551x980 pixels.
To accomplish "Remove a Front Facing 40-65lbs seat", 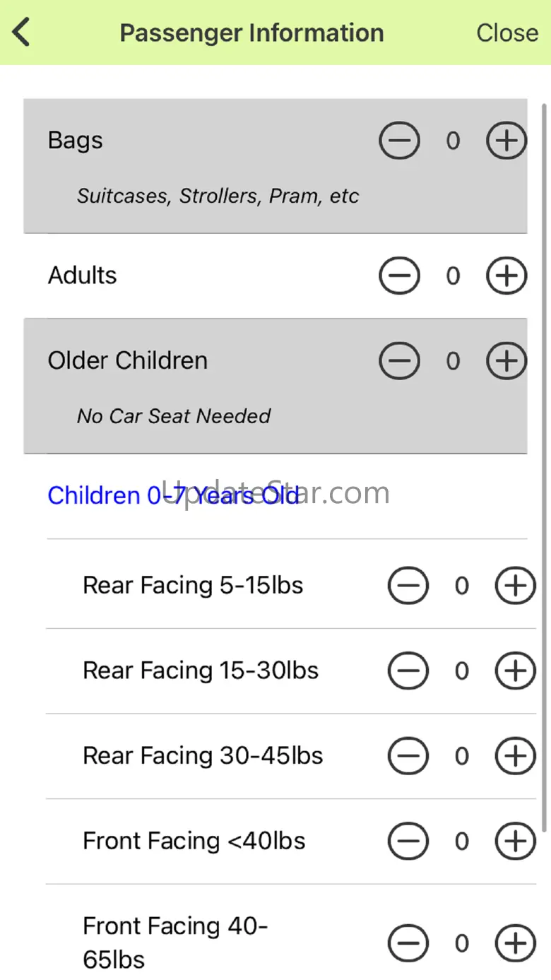I will point(408,943).
